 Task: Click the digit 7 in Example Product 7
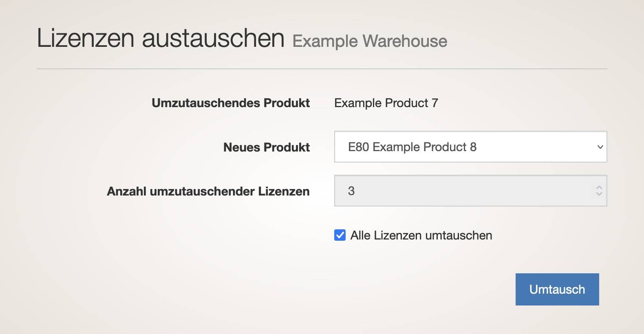[435, 103]
